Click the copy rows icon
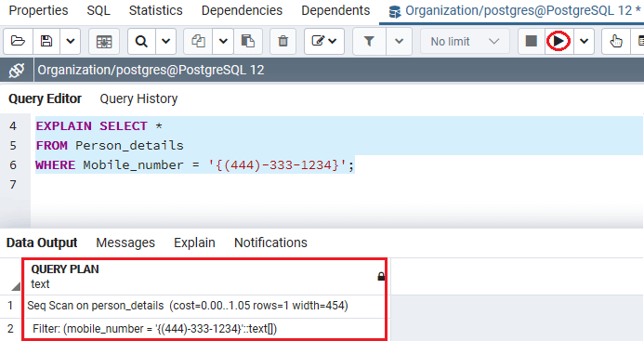Screen dimensions: 644x341 198,41
